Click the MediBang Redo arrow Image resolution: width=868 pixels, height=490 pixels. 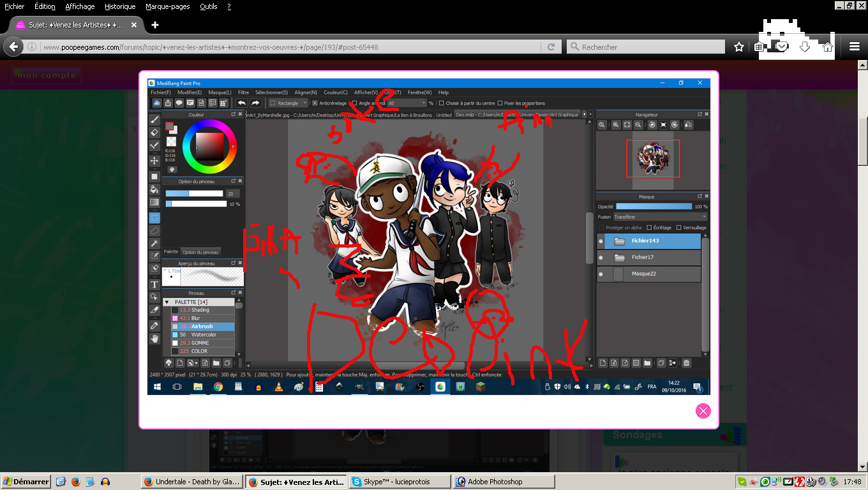255,103
